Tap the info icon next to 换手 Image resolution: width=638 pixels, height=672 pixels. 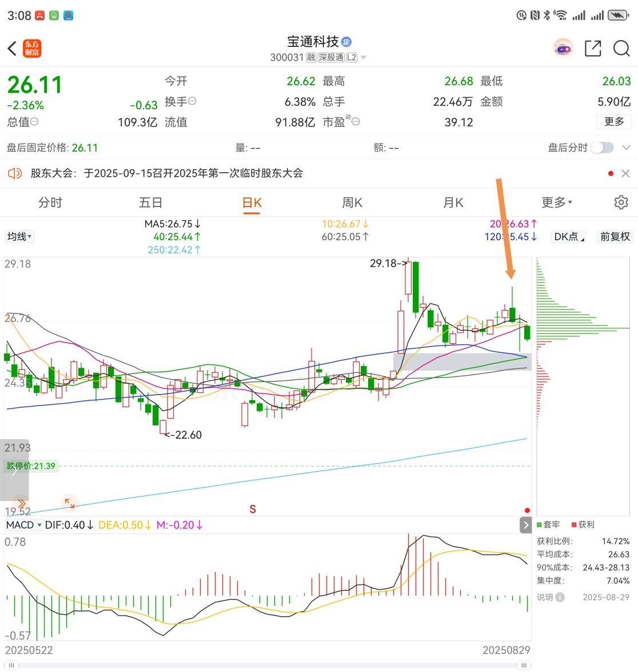193,101
